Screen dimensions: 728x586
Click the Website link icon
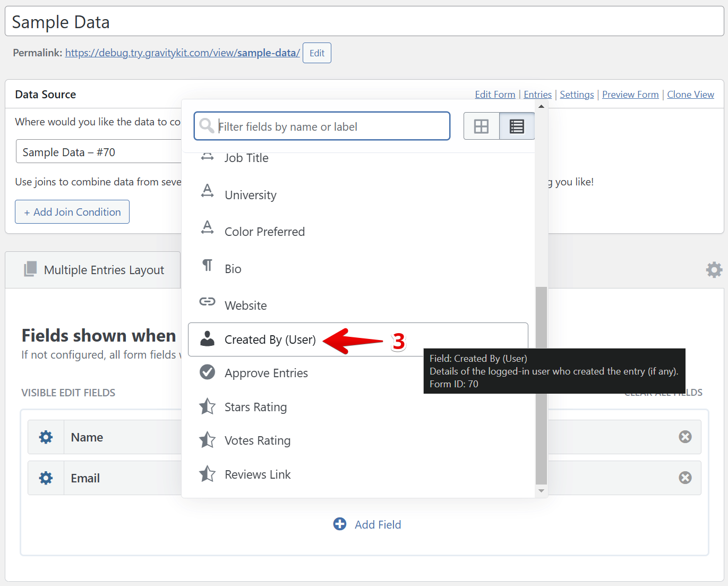click(x=207, y=301)
